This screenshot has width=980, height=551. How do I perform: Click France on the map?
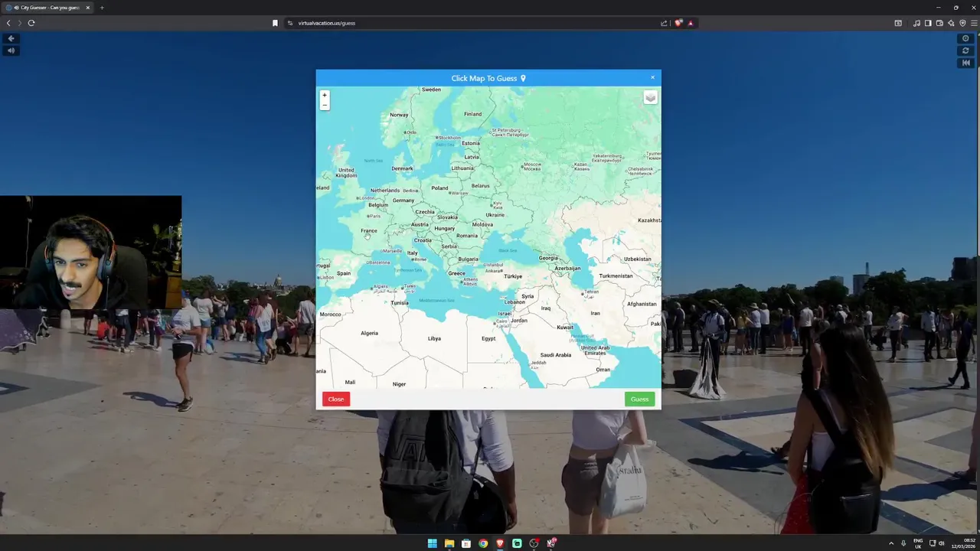368,230
